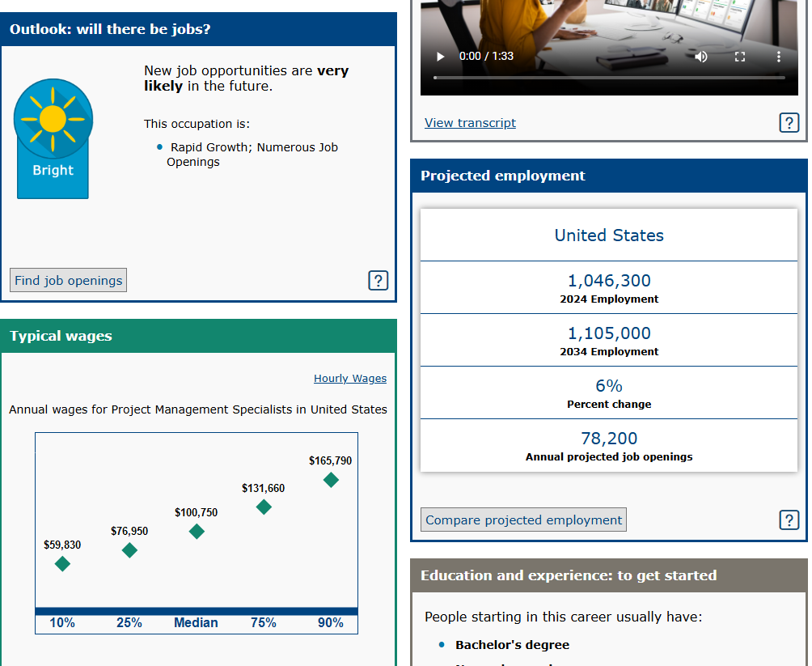
Task: Click the 25% wage diamond marker
Action: [129, 550]
